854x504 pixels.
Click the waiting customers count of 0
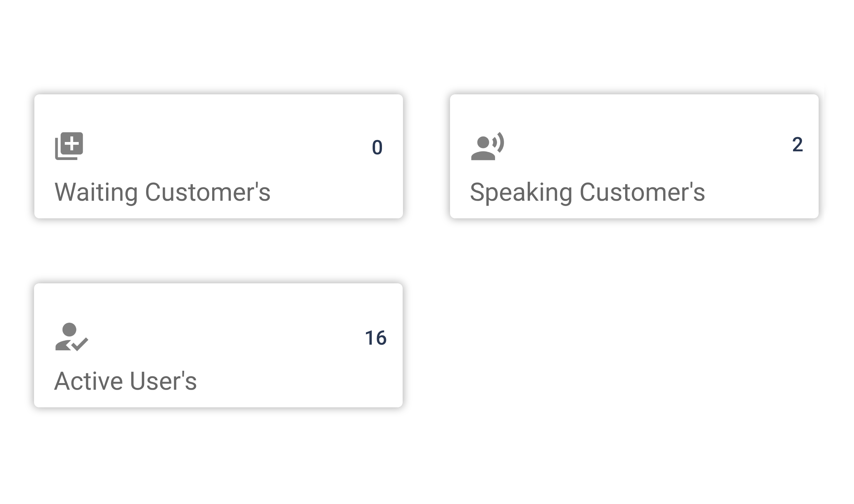coord(377,147)
